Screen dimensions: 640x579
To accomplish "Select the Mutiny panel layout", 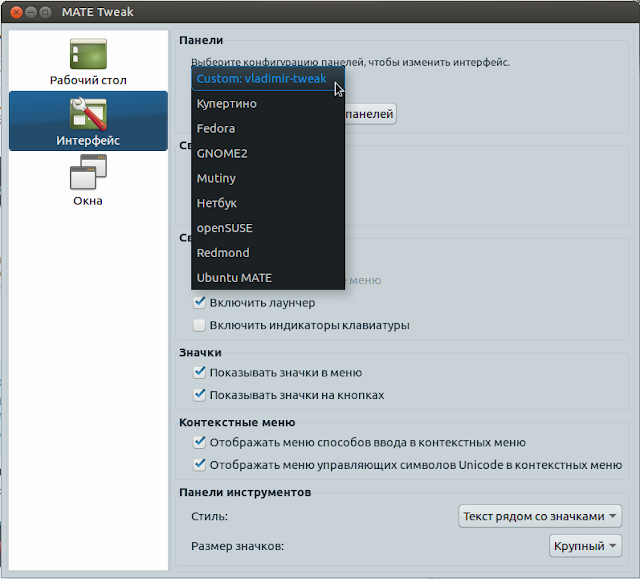I will [x=268, y=178].
